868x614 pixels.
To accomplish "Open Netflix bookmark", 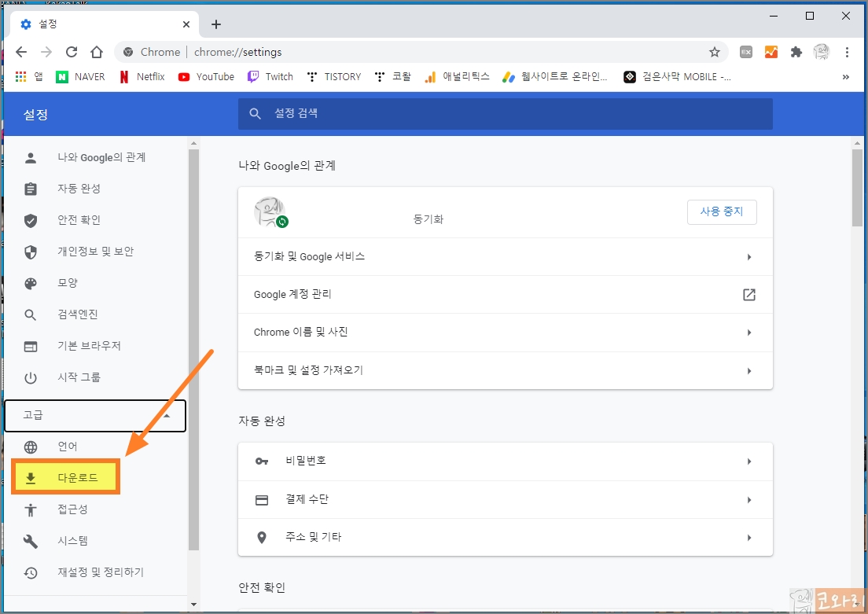I will tap(142, 76).
